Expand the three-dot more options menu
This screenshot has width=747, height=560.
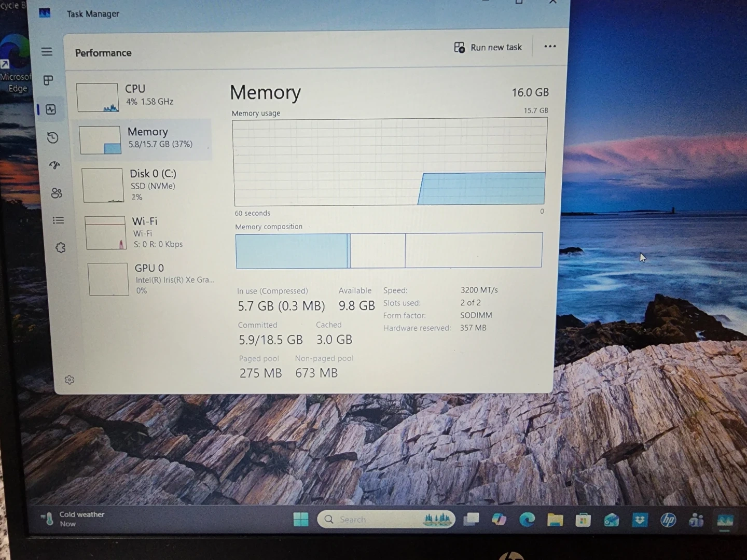click(550, 47)
